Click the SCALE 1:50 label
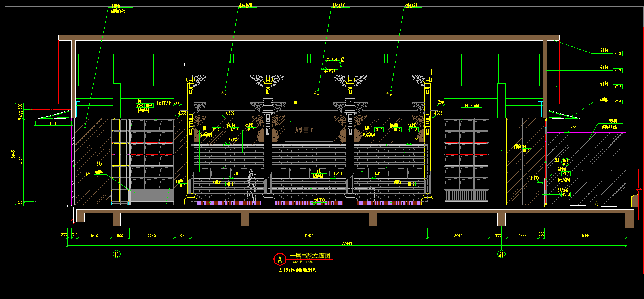 [x=303, y=262]
